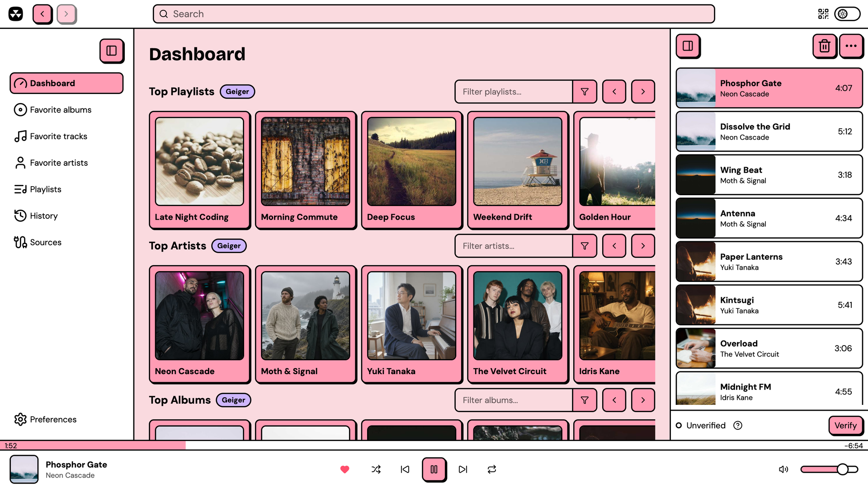Collapse the right queue panel
This screenshot has width=868, height=488.
tap(688, 46)
